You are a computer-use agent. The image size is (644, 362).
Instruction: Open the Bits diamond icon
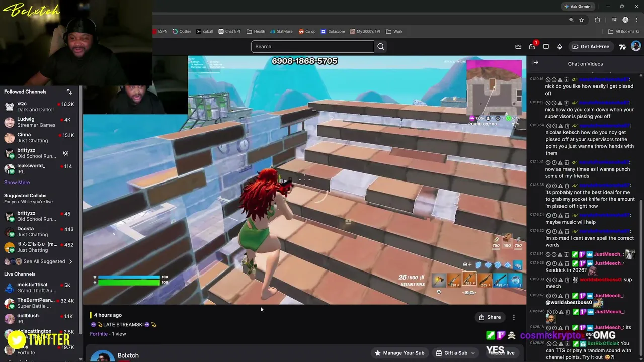coord(560,47)
